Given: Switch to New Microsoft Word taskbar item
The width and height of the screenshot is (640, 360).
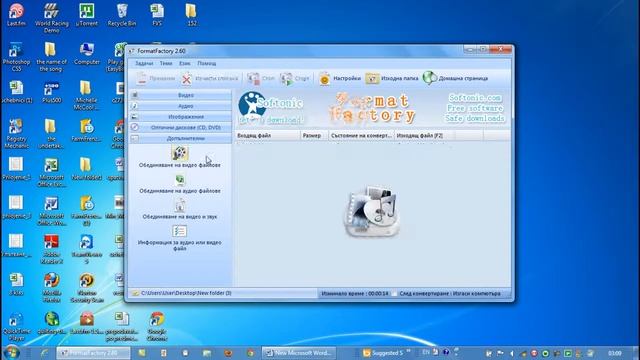Looking at the screenshot, I should [299, 353].
